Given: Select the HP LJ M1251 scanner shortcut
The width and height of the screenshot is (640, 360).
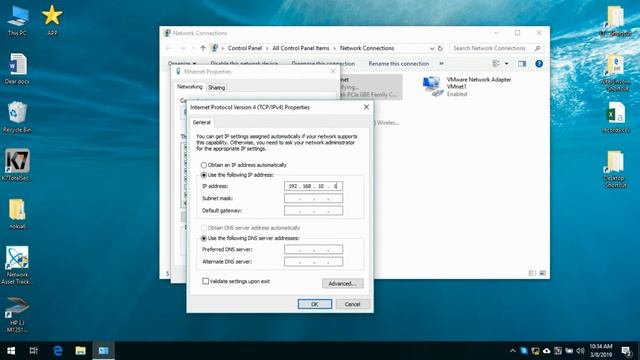Looking at the screenshot, I should 17,314.
